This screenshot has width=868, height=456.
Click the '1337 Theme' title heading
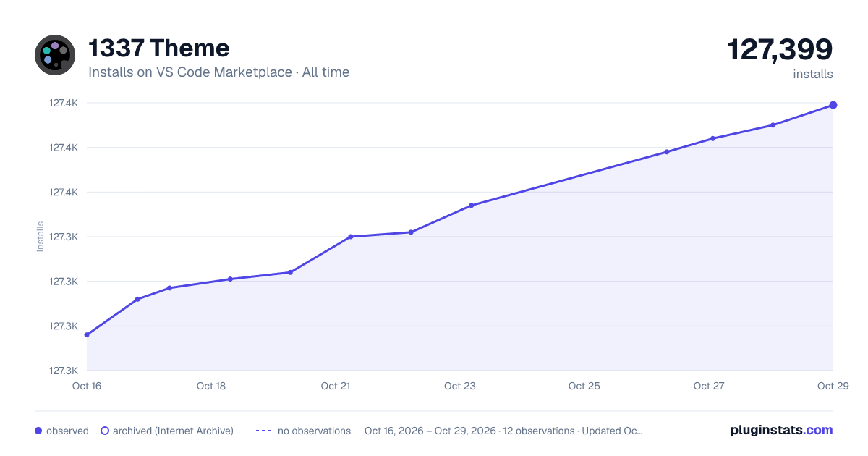point(159,48)
